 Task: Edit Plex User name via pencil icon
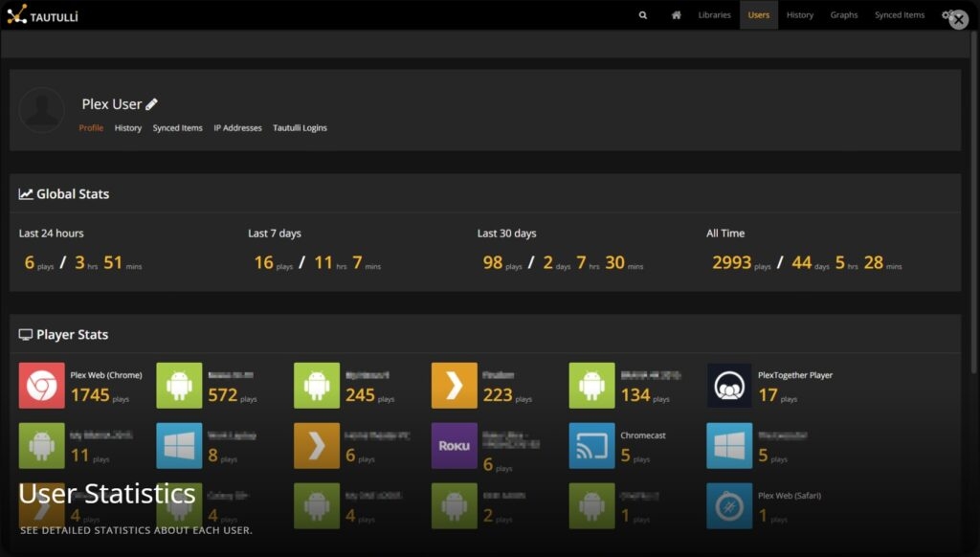(x=152, y=104)
